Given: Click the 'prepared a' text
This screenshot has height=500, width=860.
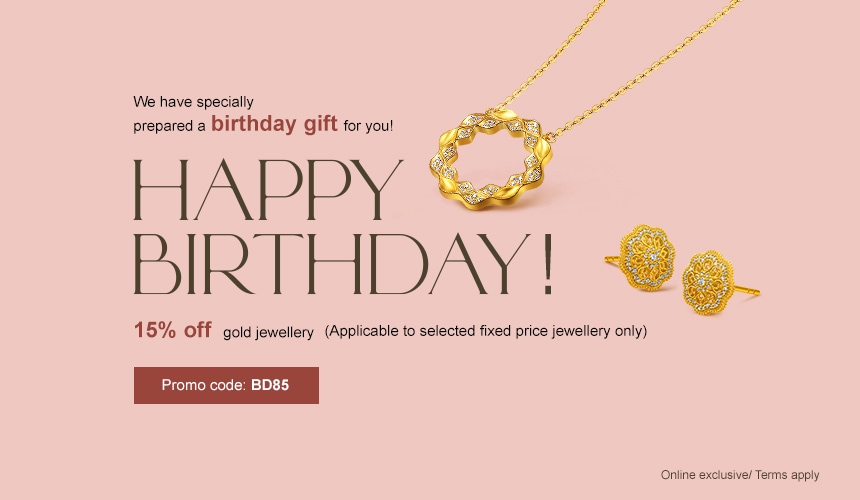Looking at the screenshot, I should click(169, 126).
